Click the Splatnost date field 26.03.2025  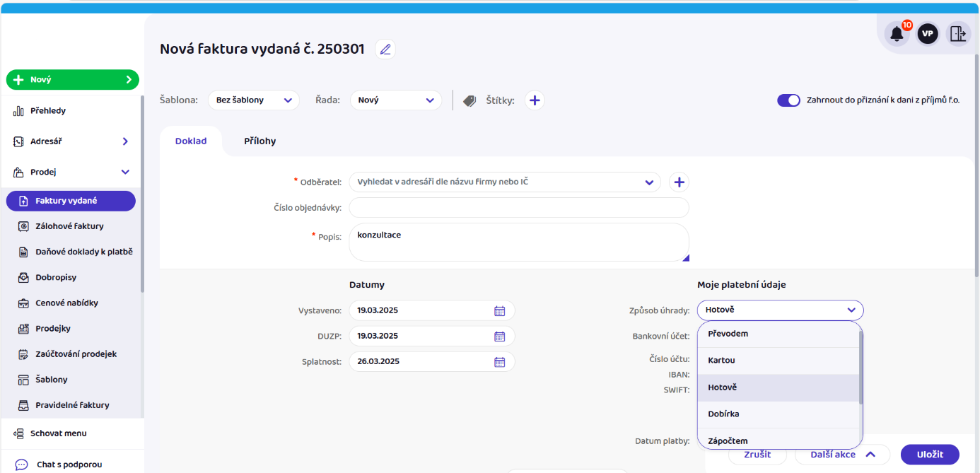pyautogui.click(x=432, y=361)
